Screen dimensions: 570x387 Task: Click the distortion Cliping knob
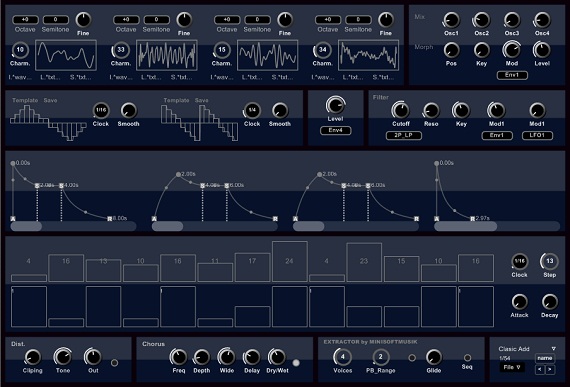[x=32, y=358]
